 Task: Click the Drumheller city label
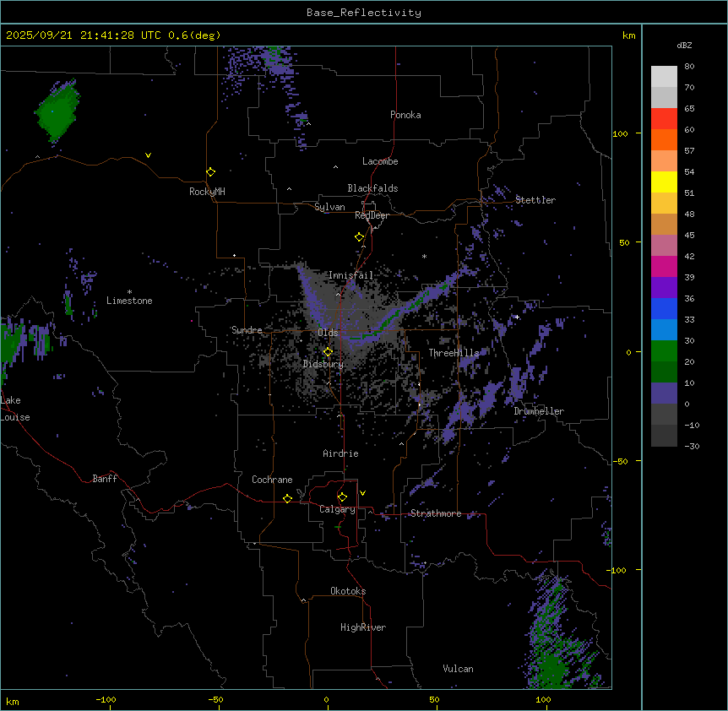[x=538, y=411]
